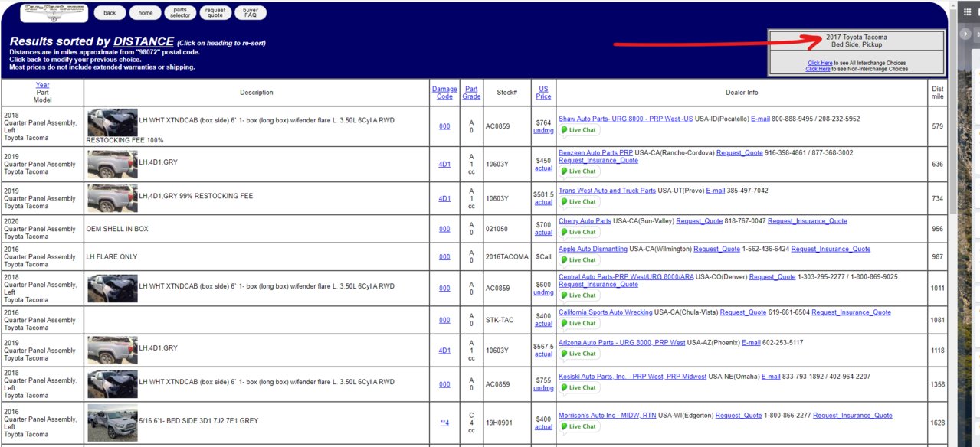This screenshot has width=980, height=447.
Task: Click Request_Quote for Morrison's Auto Inc
Action: point(739,416)
